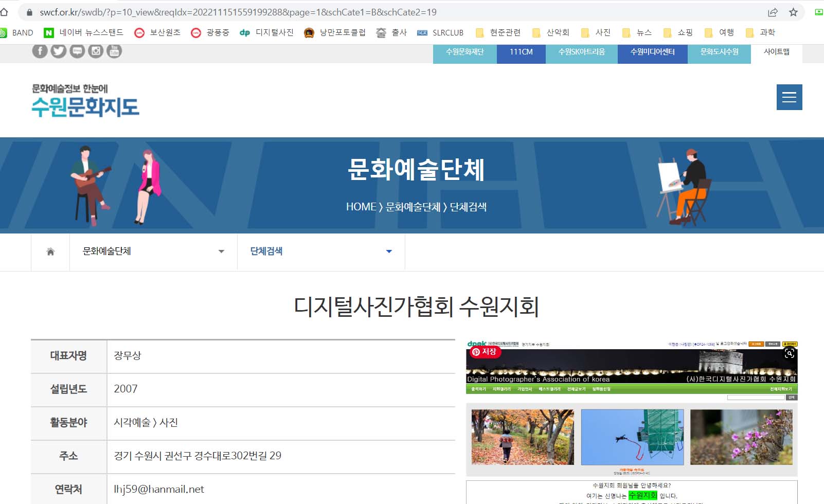Open the Twitter social icon
This screenshot has height=504, width=824.
(x=59, y=51)
